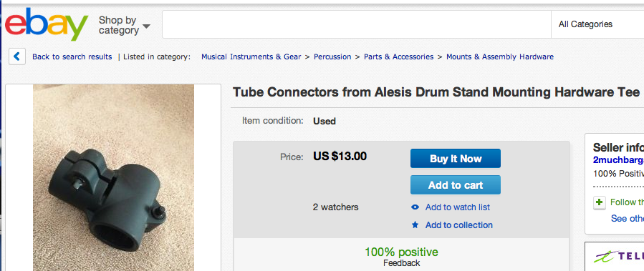The image size is (644, 271).
Task: Click the Buy It Now button
Action: click(x=456, y=158)
